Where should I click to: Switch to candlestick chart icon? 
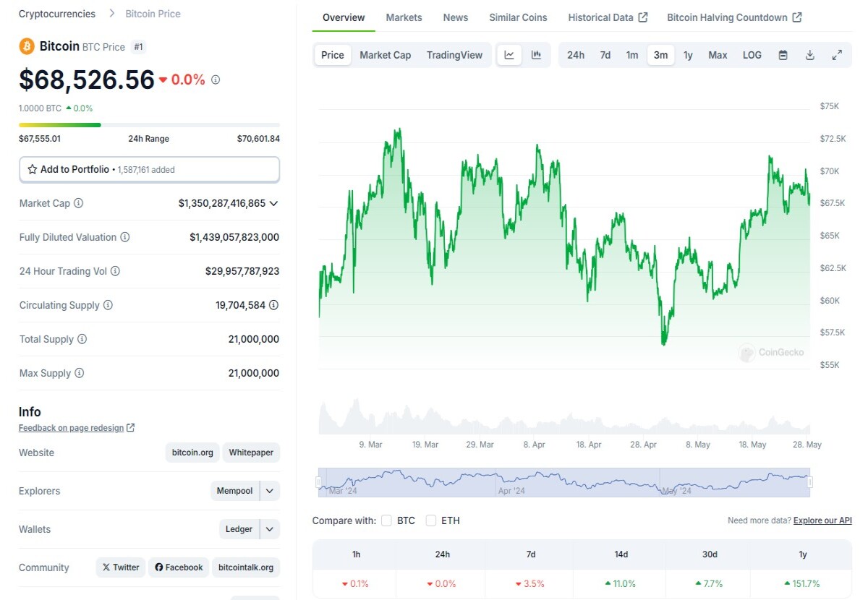coord(536,55)
